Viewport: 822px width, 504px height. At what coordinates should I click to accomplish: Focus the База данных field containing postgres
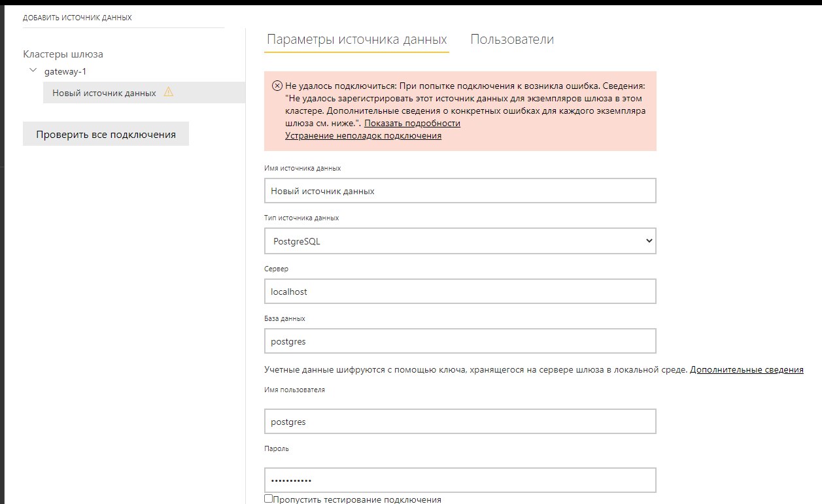[x=460, y=341]
